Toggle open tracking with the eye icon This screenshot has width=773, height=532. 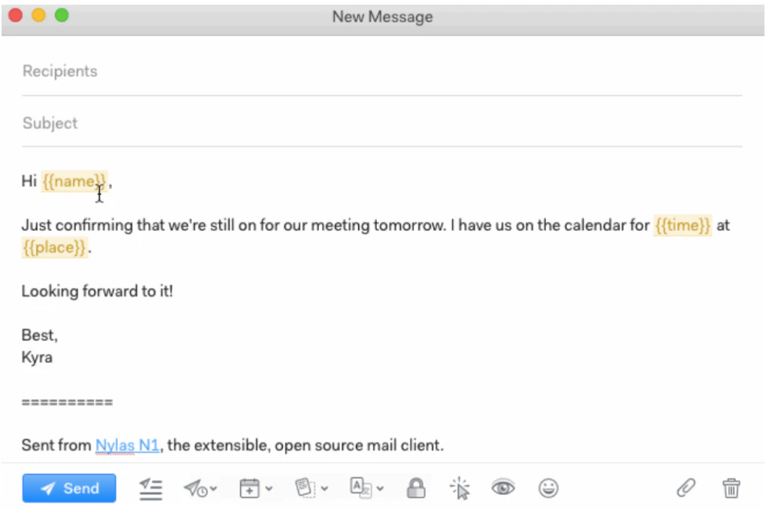pyautogui.click(x=503, y=489)
